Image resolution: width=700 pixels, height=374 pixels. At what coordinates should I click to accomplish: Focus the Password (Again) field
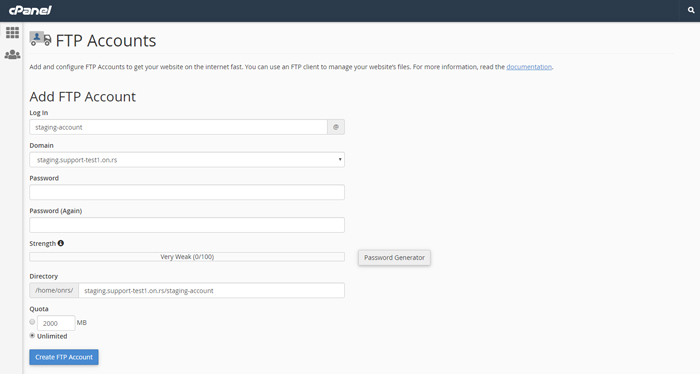pos(187,225)
